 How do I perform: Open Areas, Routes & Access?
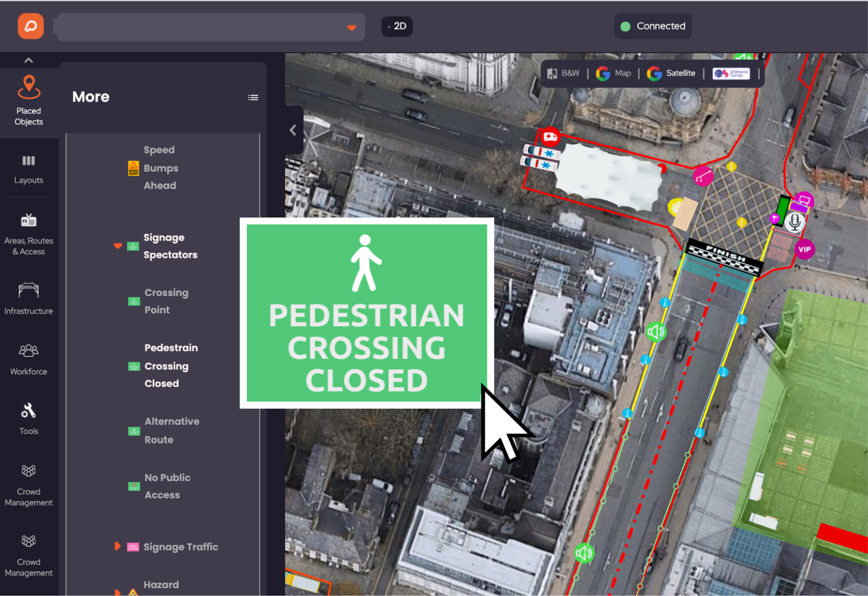[x=29, y=234]
